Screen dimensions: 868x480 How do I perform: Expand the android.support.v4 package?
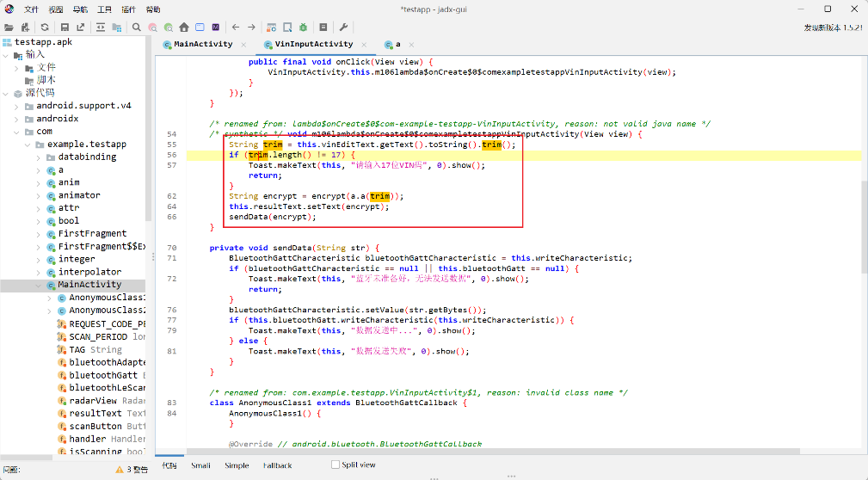[x=16, y=106]
